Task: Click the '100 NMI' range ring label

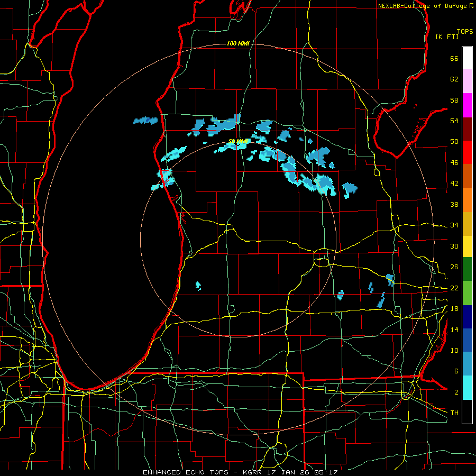Action: click(x=238, y=44)
